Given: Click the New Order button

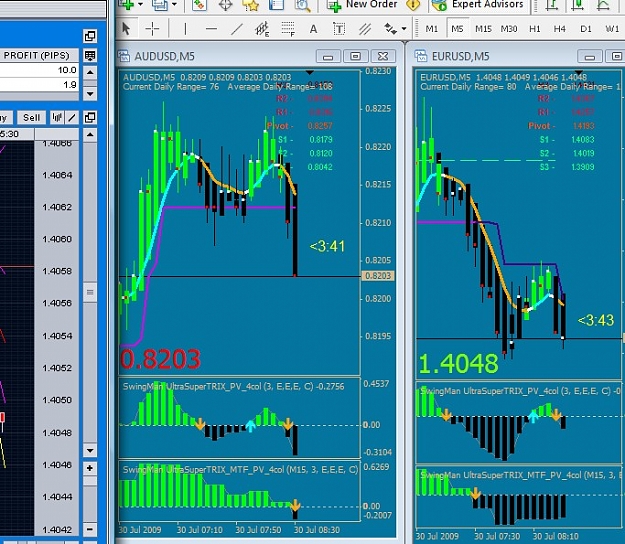Looking at the screenshot, I should (x=362, y=5).
